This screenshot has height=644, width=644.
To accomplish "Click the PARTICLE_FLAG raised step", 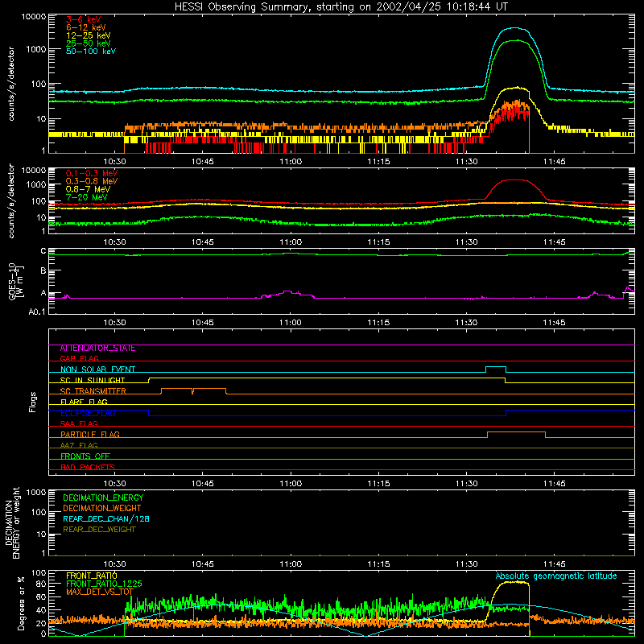I will (516, 432).
